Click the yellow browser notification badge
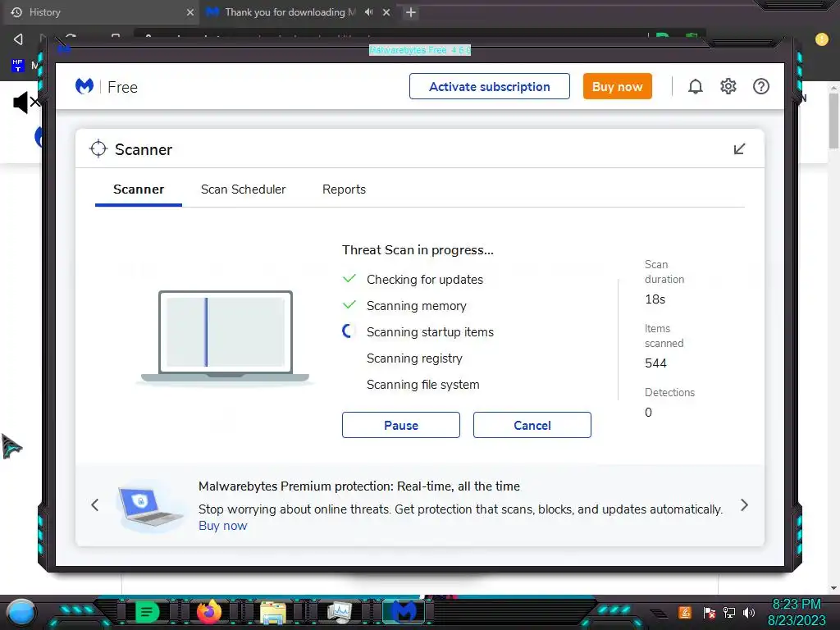 pos(821,39)
